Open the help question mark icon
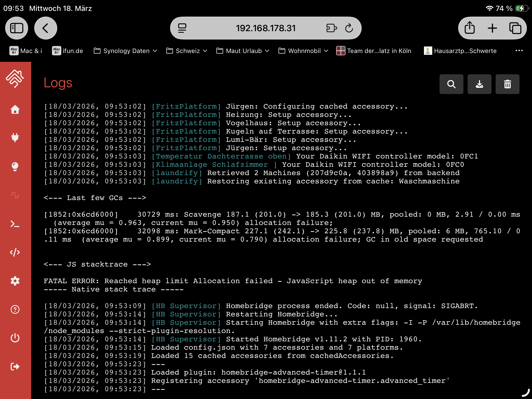The image size is (532, 399). pyautogui.click(x=15, y=309)
